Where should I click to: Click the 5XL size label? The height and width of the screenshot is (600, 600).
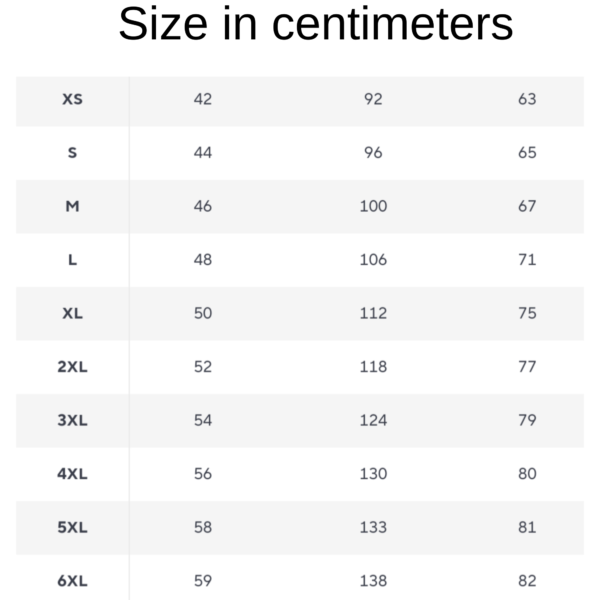pyautogui.click(x=72, y=528)
